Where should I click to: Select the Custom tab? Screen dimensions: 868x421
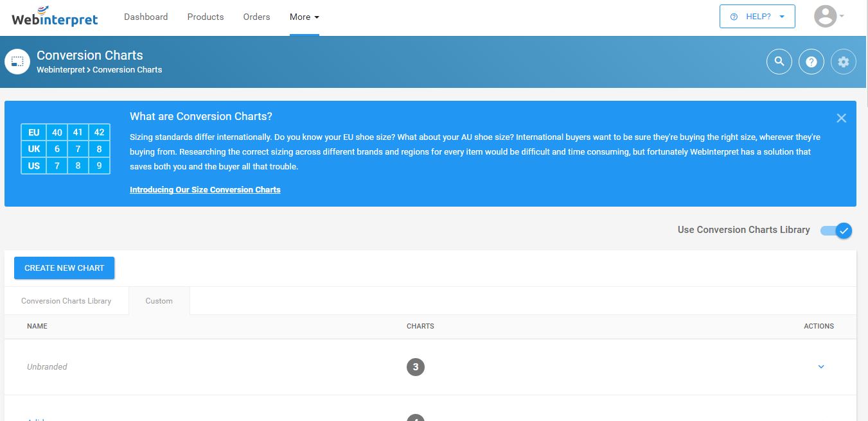[159, 301]
